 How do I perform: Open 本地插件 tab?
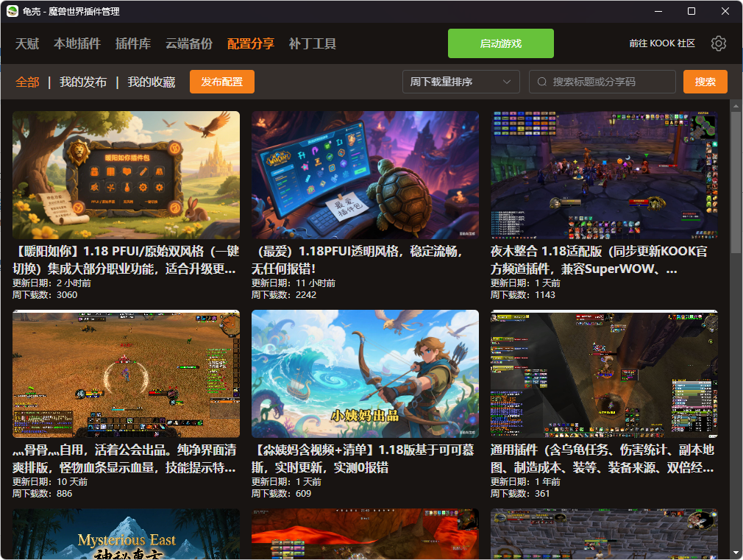point(77,43)
